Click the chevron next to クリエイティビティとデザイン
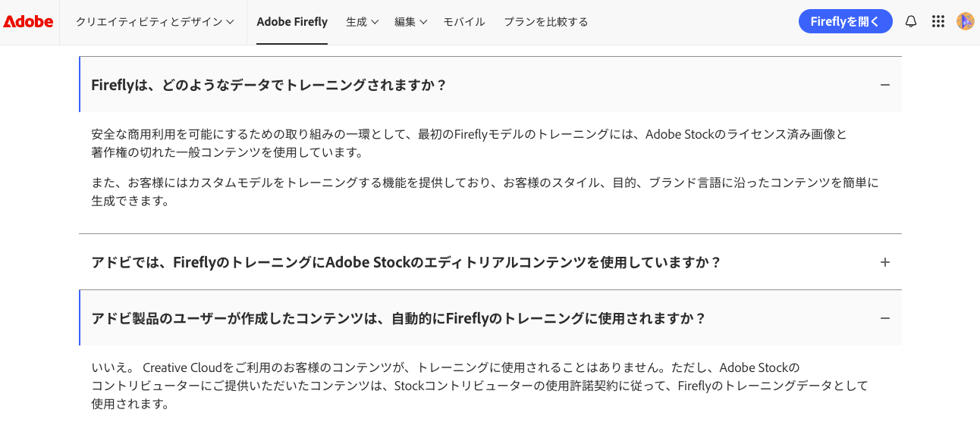The height and width of the screenshot is (422, 980). pyautogui.click(x=230, y=22)
